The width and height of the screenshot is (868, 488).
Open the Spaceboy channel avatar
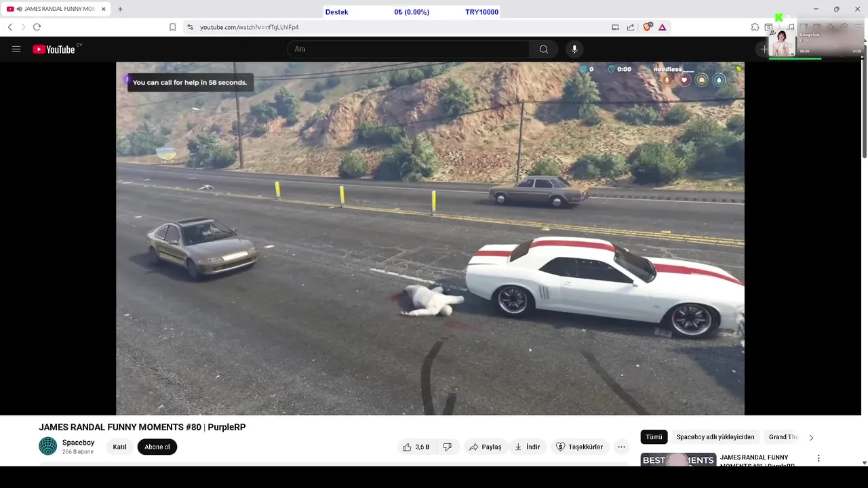tap(48, 446)
